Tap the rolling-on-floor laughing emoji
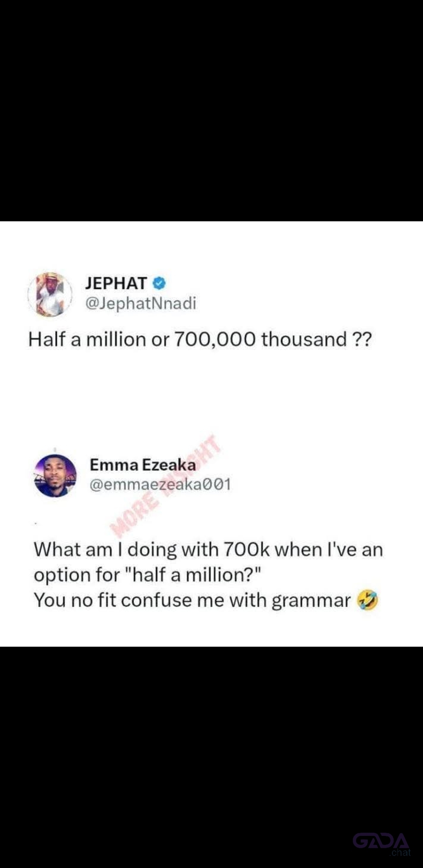 (367, 600)
